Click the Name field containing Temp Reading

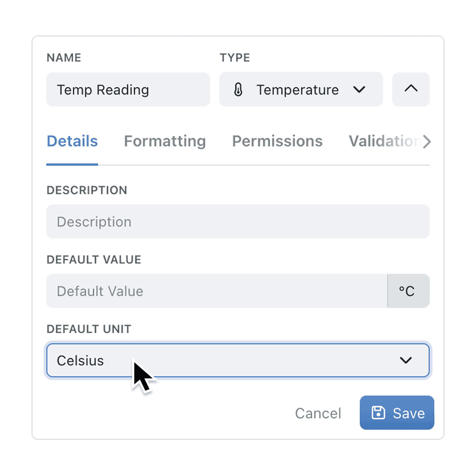pyautogui.click(x=128, y=90)
